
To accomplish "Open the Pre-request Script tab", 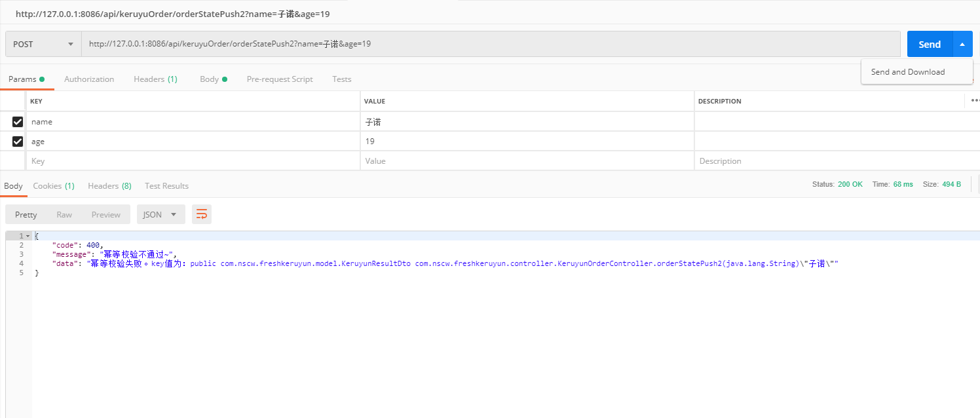I will [x=280, y=79].
